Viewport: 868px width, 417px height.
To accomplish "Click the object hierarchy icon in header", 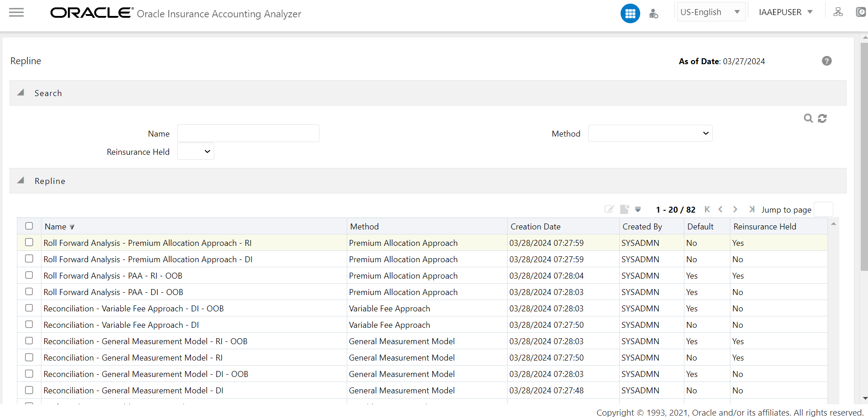I will 838,12.
